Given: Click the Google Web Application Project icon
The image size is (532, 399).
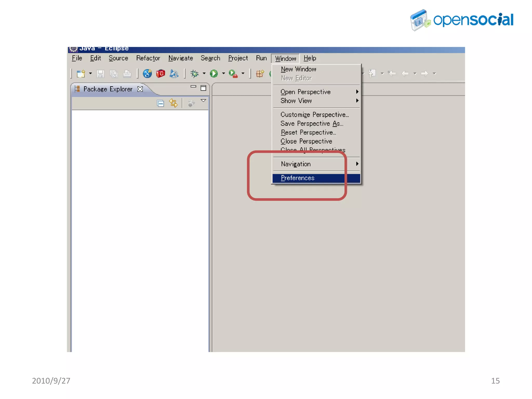Looking at the screenshot, I should click(x=147, y=74).
